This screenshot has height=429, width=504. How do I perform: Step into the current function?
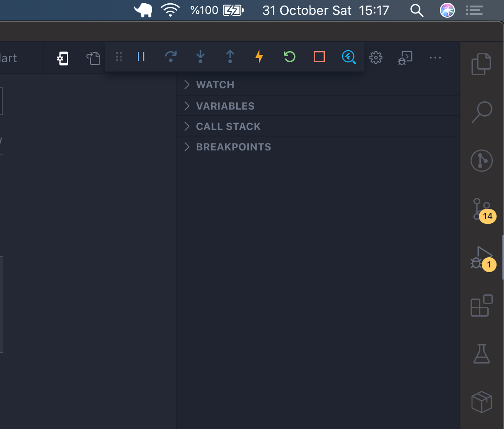200,57
